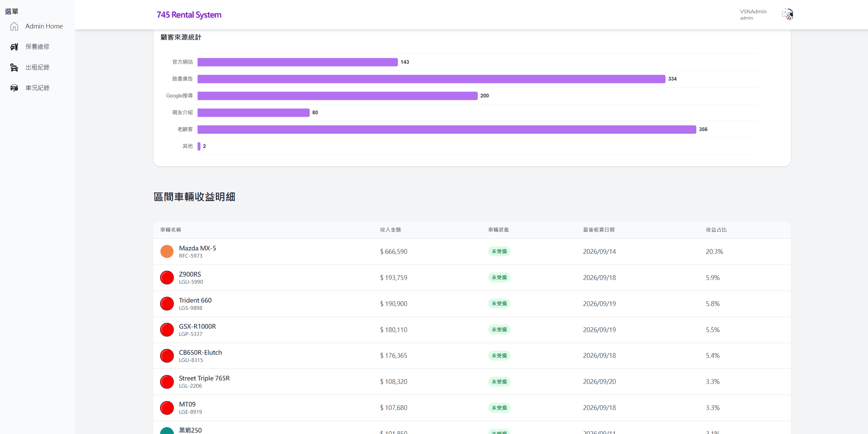The height and width of the screenshot is (434, 868).
Task: Go to 出租紀錄 in the sidebar
Action: (x=37, y=67)
